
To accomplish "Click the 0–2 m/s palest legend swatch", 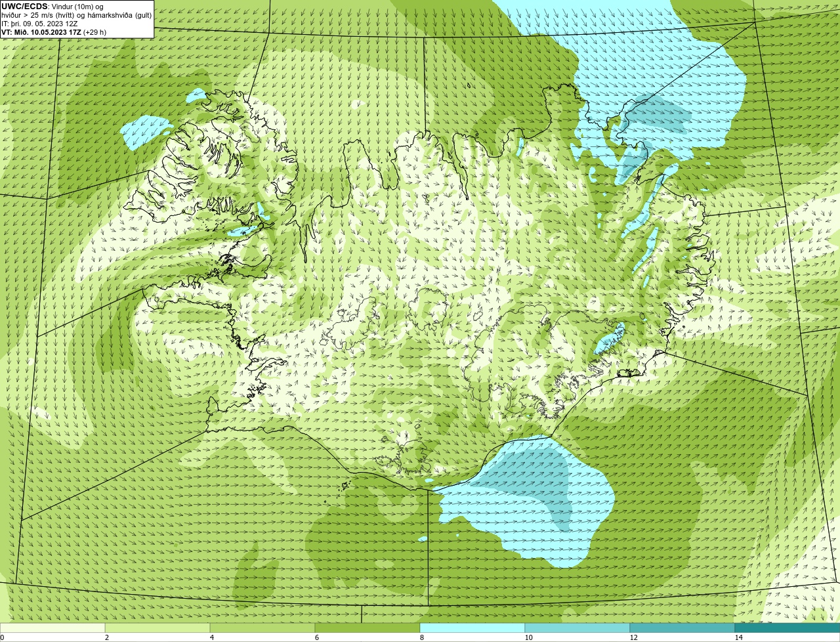I will coord(52,628).
